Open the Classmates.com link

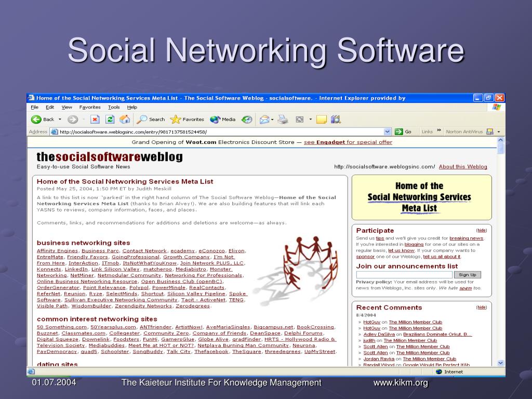(x=84, y=333)
